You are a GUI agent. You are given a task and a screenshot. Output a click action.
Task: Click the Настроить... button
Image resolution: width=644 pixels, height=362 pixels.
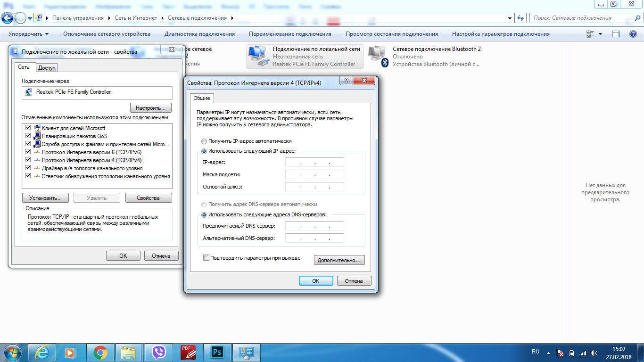[151, 108]
